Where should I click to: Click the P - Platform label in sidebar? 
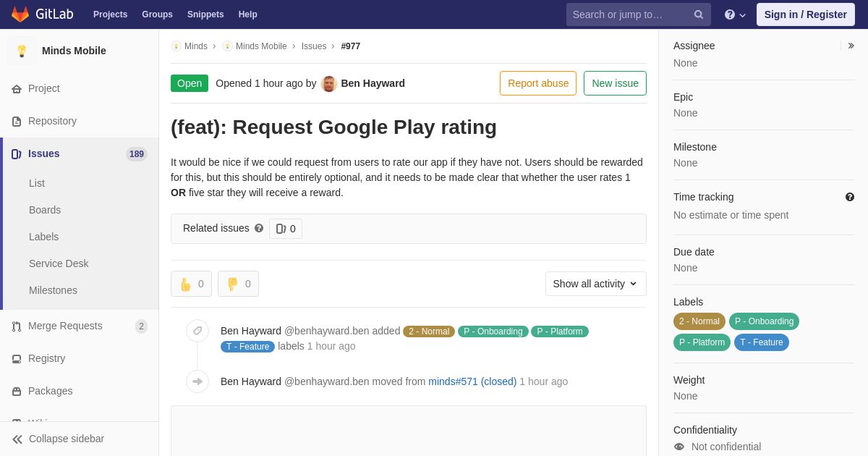pyautogui.click(x=702, y=342)
